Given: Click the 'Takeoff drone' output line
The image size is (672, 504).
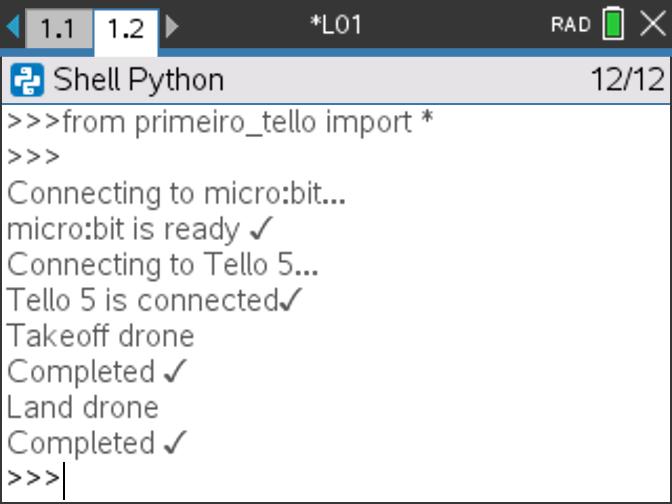Looking at the screenshot, I should tap(101, 336).
